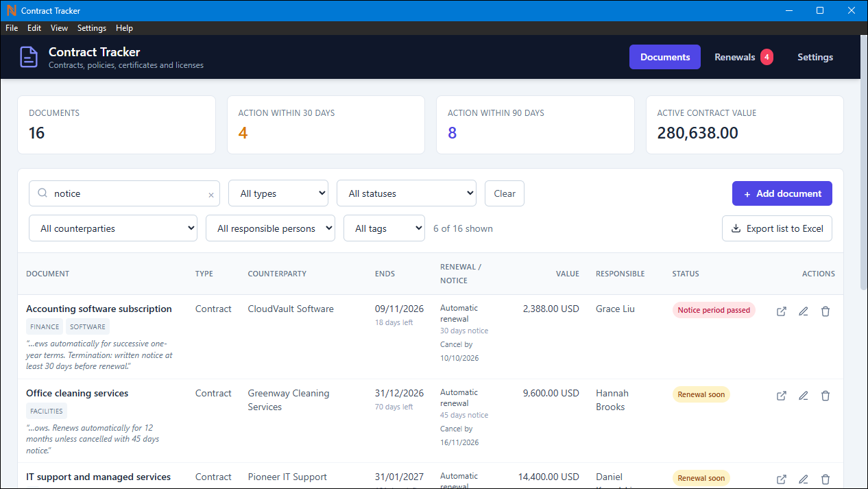Open the File menu
Screen dimensions: 868x489
point(12,28)
